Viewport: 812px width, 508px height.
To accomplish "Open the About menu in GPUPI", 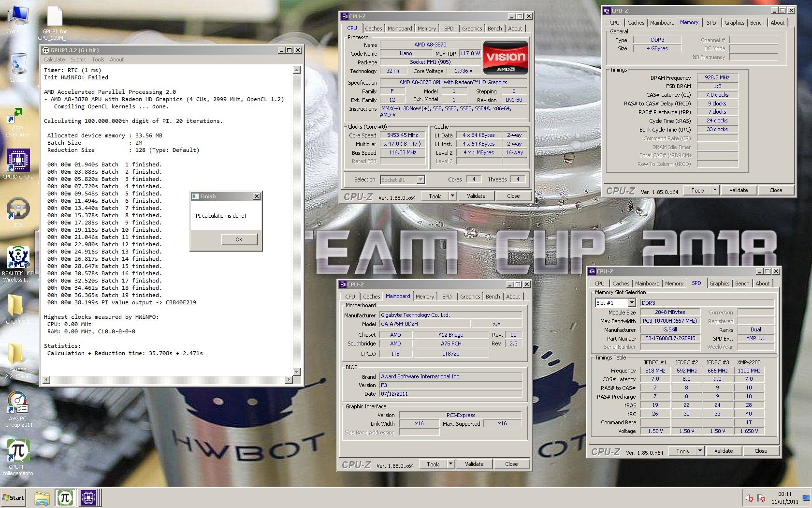I will pos(117,60).
